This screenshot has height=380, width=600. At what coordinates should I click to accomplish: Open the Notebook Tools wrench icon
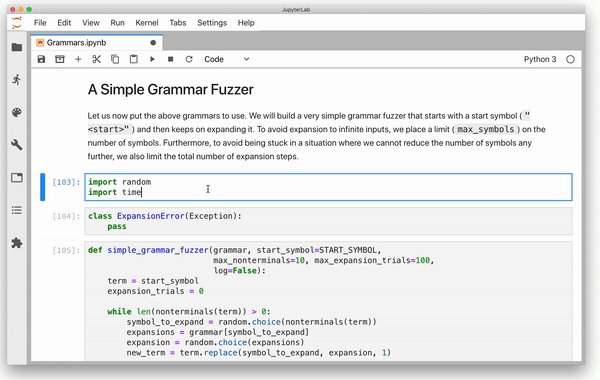tap(17, 145)
